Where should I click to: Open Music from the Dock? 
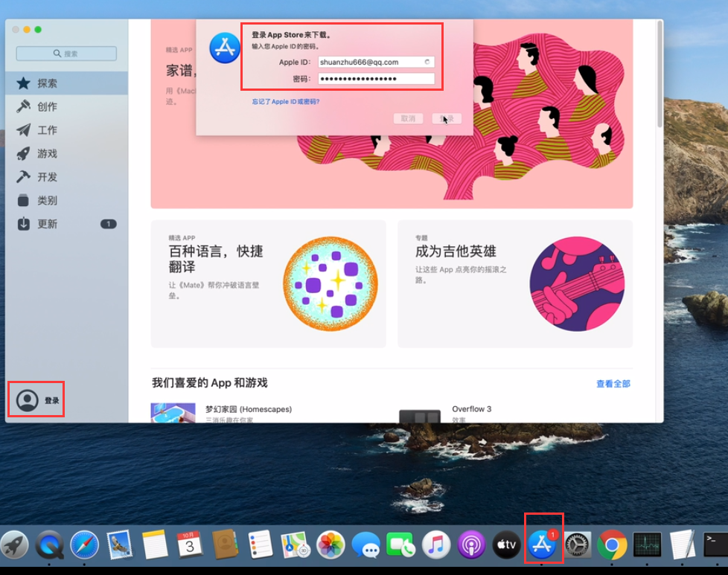pos(436,545)
